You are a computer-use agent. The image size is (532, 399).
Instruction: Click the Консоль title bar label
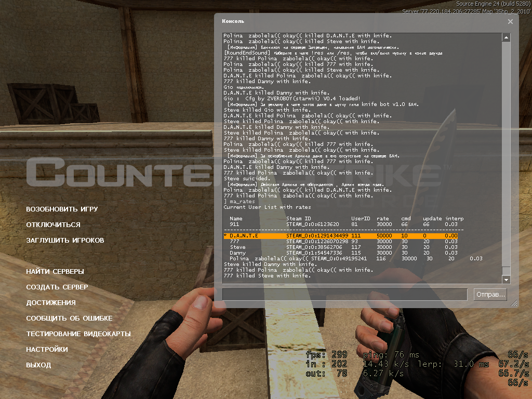coord(233,21)
